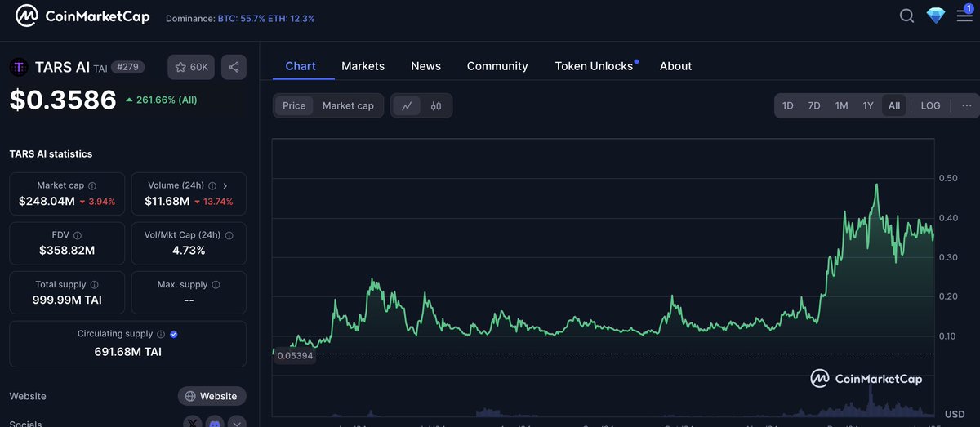Screen dimensions: 980x427
Task: Click the 0.05394 price marker label
Action: point(295,355)
